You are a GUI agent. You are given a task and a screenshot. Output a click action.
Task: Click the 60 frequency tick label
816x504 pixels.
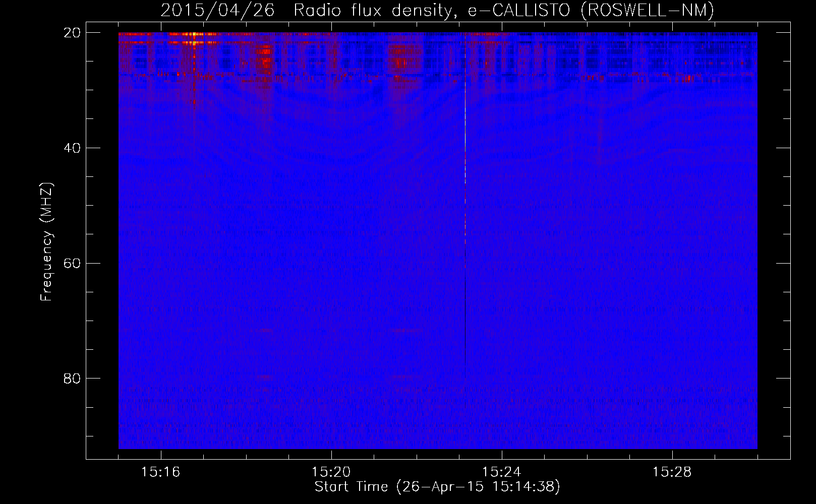pos(72,264)
